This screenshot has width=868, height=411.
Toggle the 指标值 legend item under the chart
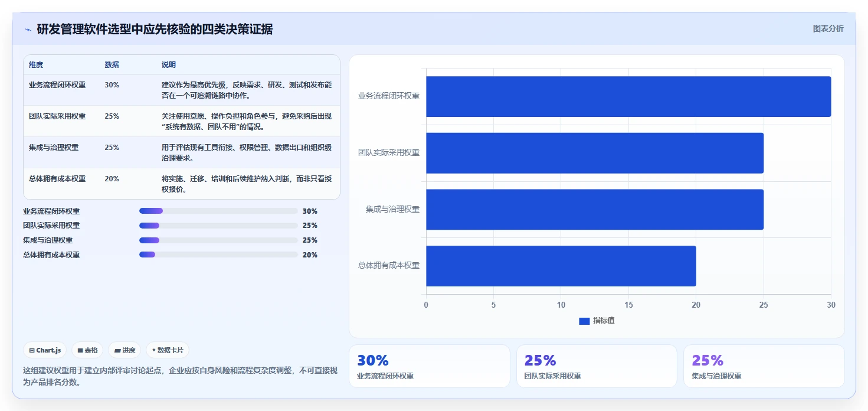coord(597,321)
